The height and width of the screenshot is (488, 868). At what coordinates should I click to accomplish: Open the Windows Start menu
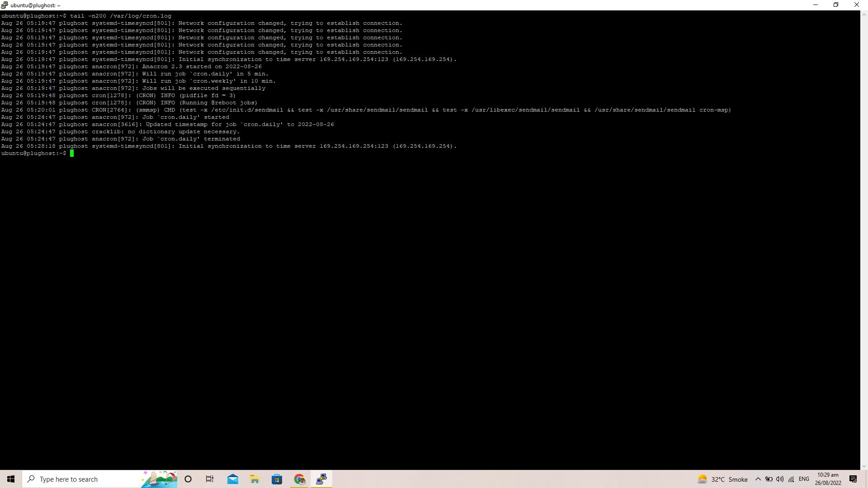click(11, 479)
